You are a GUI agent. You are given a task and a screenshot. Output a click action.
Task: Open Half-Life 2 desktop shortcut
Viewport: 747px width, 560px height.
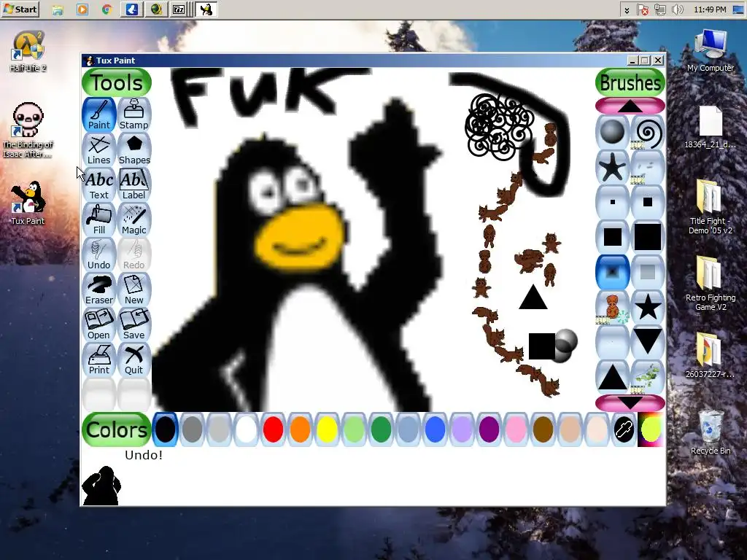(x=28, y=52)
